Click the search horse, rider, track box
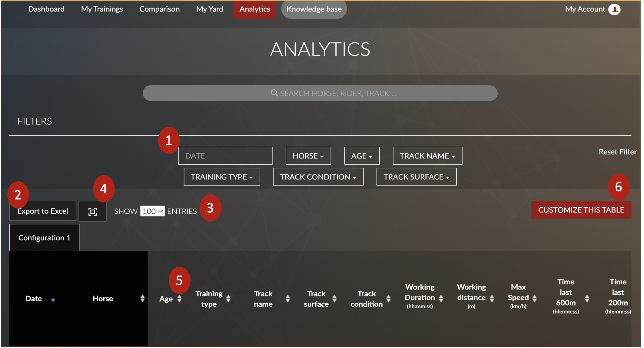 [x=320, y=93]
